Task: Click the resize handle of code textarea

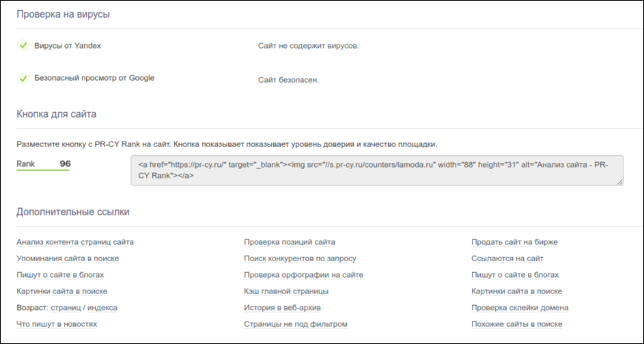Action: (x=619, y=181)
